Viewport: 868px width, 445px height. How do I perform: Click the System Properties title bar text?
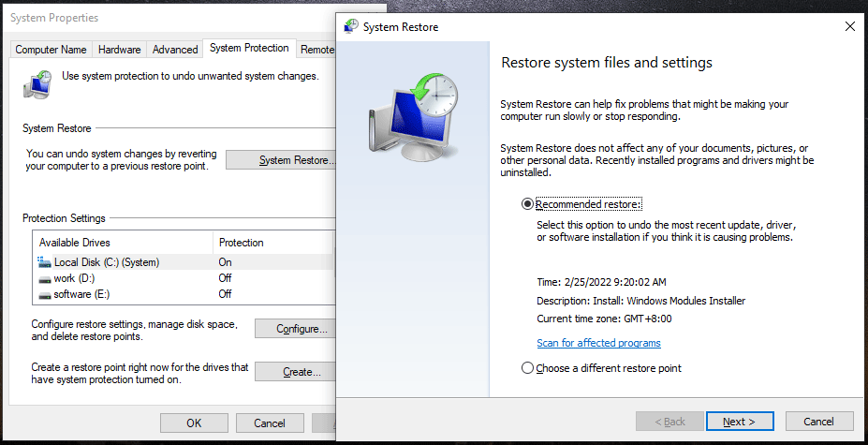(54, 18)
